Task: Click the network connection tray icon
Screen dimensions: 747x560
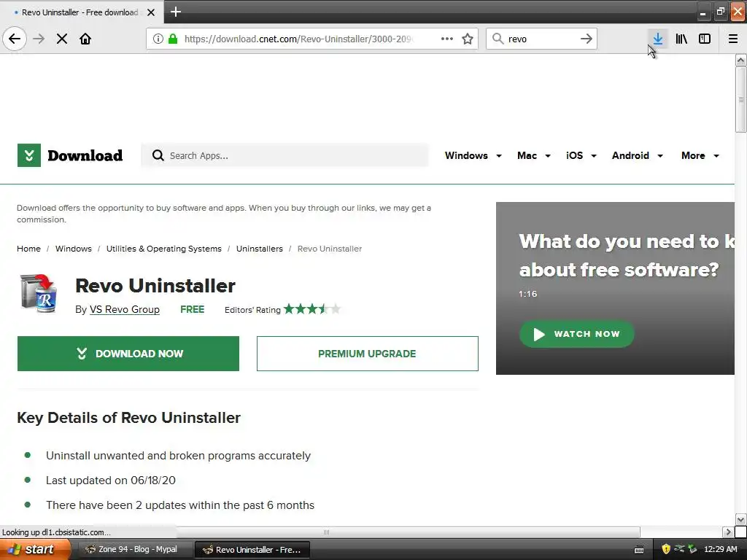Action: coord(679,549)
